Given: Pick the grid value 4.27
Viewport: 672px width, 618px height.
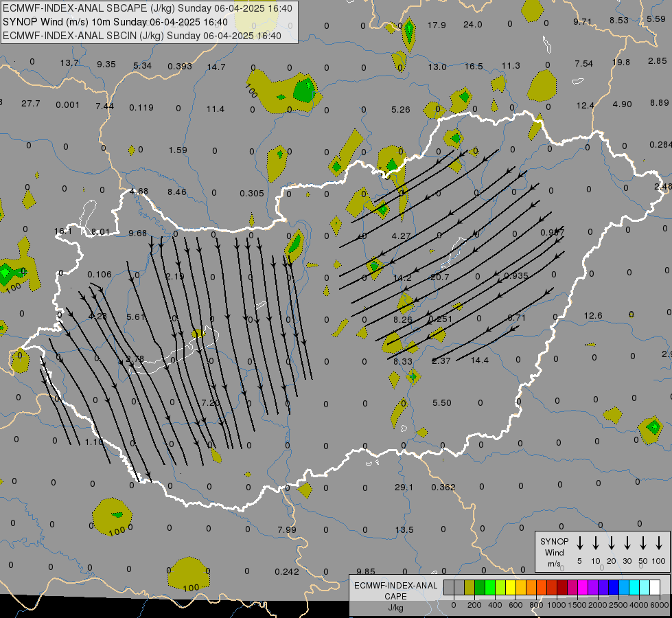Looking at the screenshot, I should click(402, 236).
